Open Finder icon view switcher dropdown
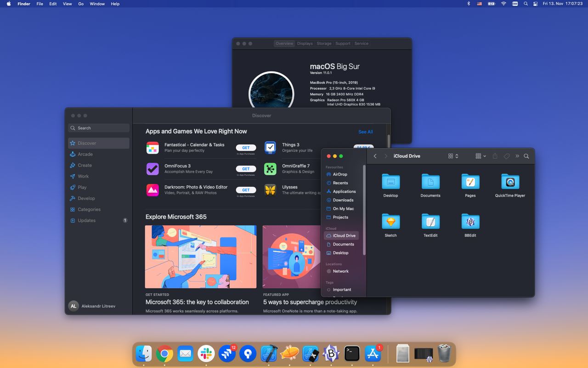The image size is (588, 368). [x=453, y=156]
